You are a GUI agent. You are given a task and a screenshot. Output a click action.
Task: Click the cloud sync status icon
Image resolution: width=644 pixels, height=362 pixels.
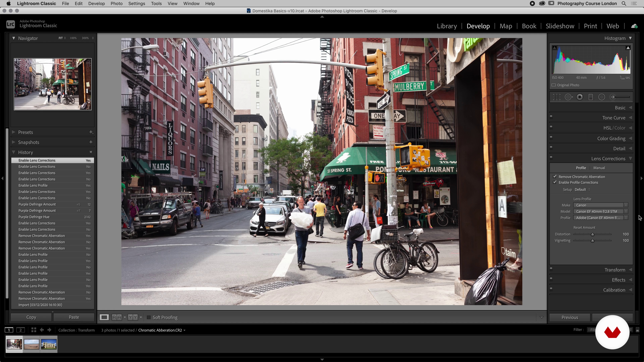[x=634, y=26]
